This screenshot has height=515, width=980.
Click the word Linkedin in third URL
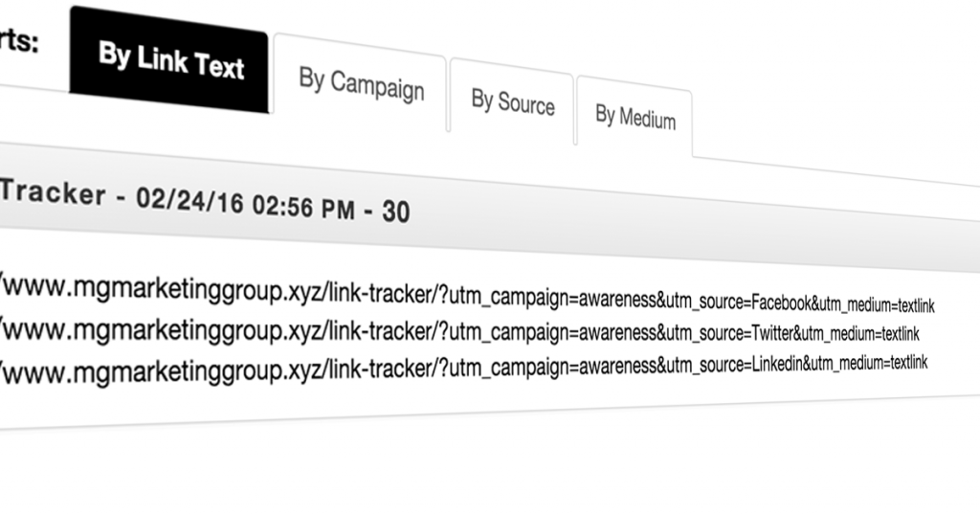pos(777,364)
